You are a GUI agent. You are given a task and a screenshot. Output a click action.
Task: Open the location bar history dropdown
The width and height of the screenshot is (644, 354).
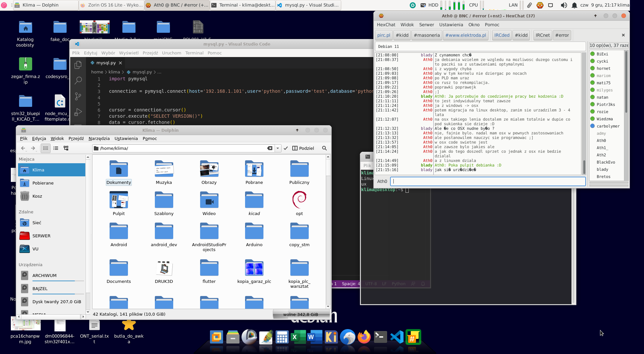coord(278,148)
